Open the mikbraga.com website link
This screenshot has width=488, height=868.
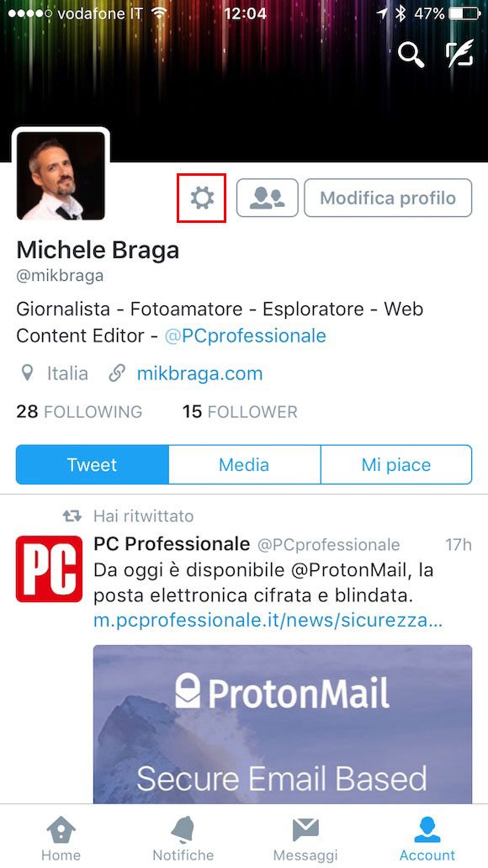coord(200,373)
